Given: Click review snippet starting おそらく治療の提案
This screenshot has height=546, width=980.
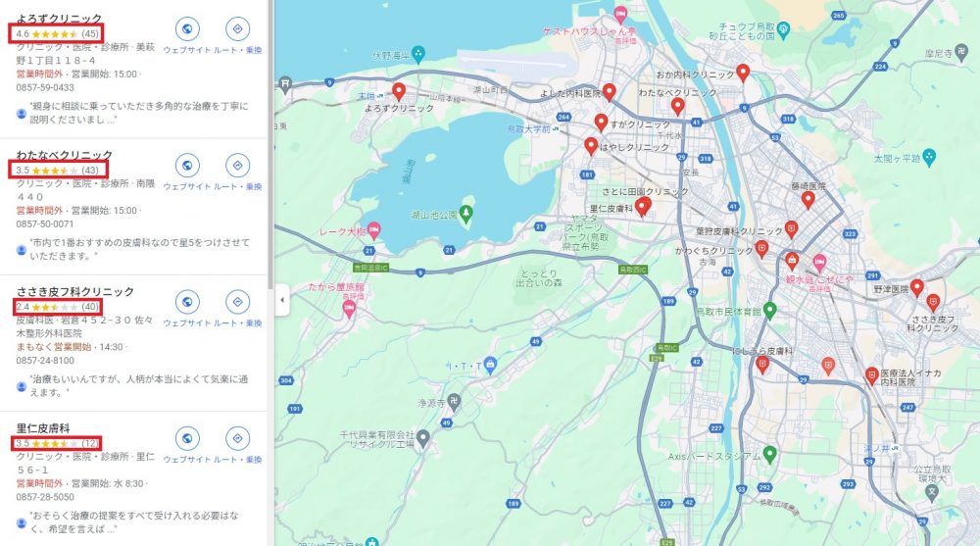Looking at the screenshot, I should pyautogui.click(x=134, y=521).
